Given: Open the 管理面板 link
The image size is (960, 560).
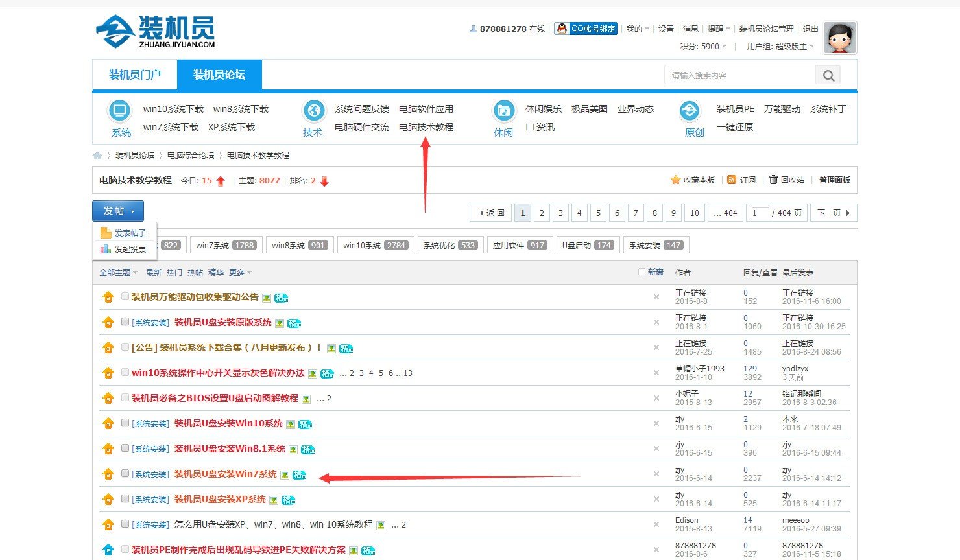Looking at the screenshot, I should pyautogui.click(x=834, y=180).
